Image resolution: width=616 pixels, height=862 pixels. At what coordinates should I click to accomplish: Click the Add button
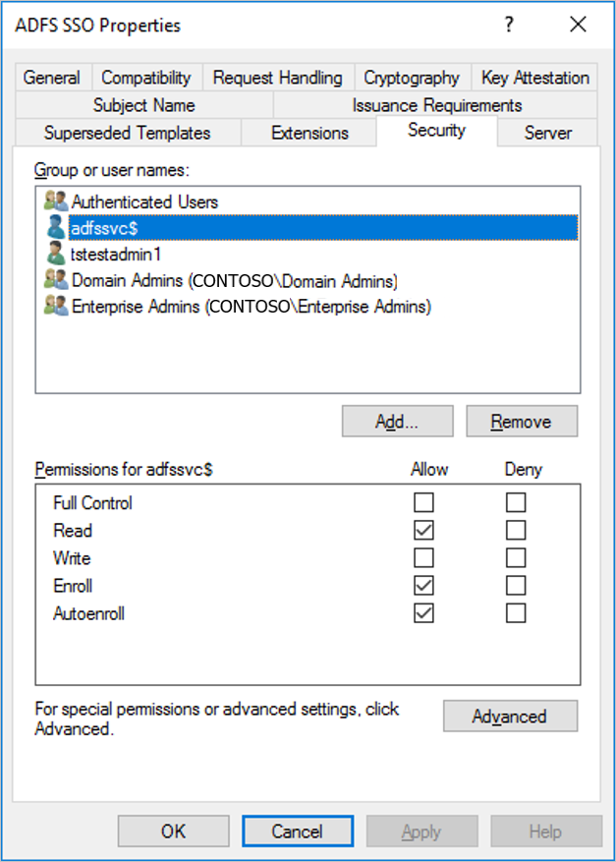(x=397, y=421)
